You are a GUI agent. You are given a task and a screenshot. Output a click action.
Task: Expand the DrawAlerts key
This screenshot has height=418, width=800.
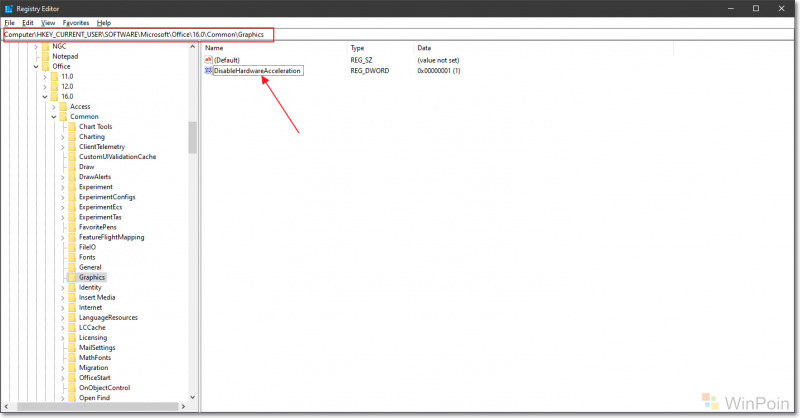pos(63,178)
